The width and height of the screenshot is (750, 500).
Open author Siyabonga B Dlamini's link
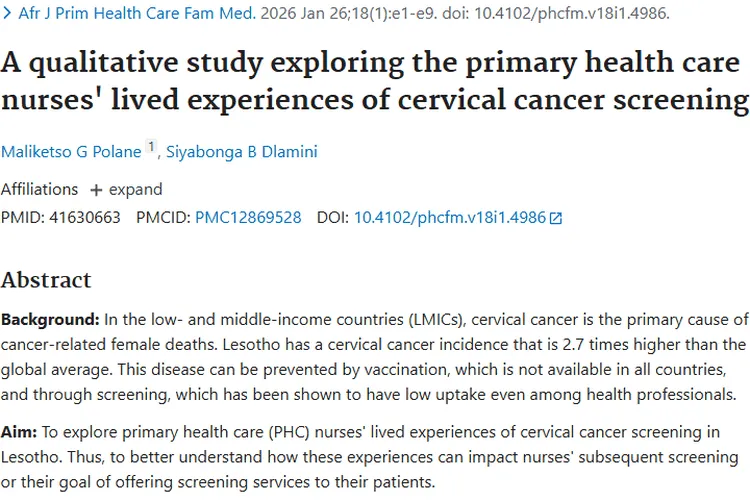(x=240, y=151)
